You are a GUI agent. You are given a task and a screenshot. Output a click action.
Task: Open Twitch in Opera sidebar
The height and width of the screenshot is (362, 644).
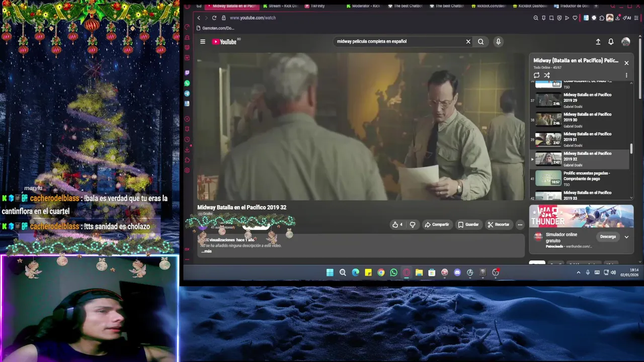point(187,73)
